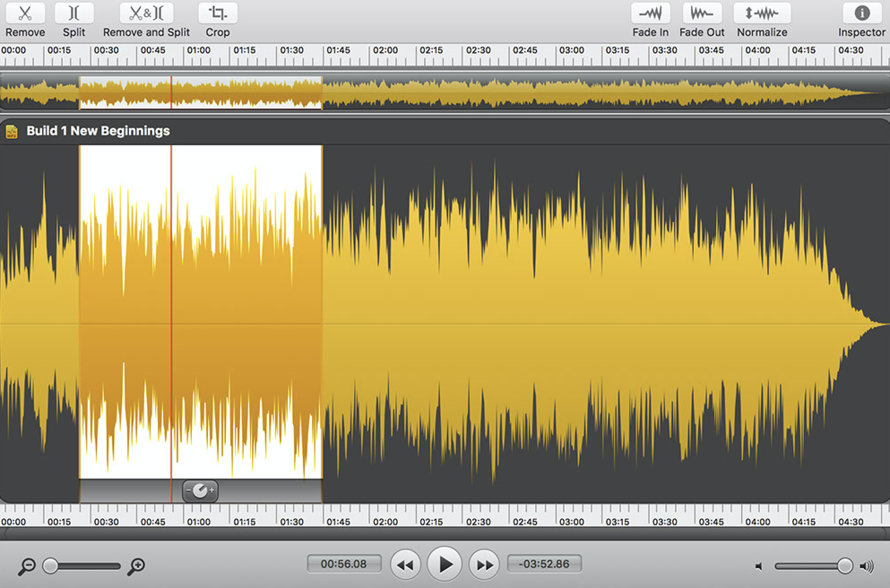This screenshot has width=890, height=588.
Task: Select the Split tool icon
Action: (x=74, y=13)
